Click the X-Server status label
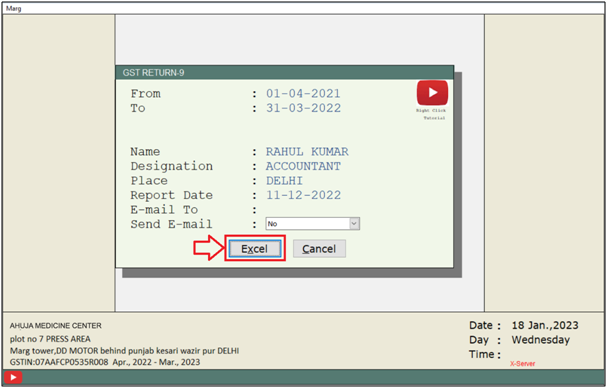608x388 pixels. tap(522, 364)
